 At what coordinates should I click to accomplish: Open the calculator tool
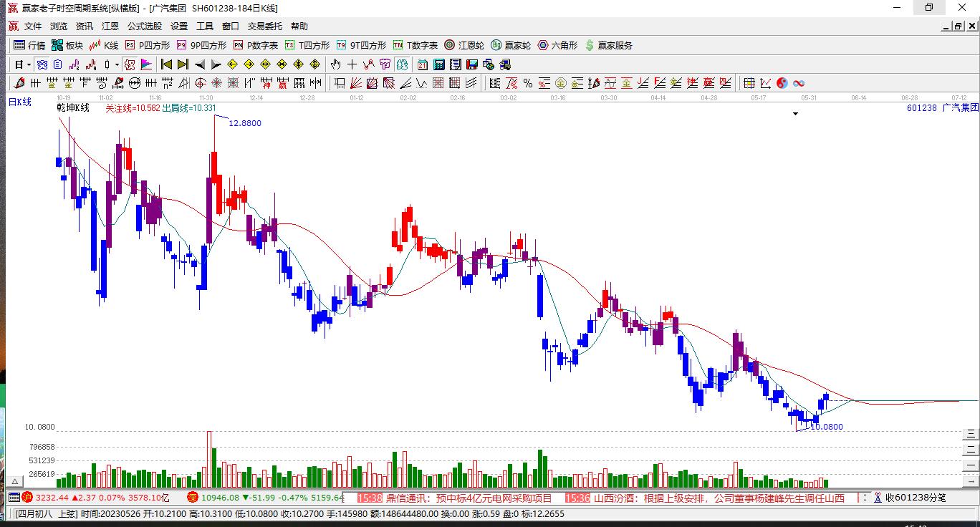pyautogui.click(x=439, y=64)
